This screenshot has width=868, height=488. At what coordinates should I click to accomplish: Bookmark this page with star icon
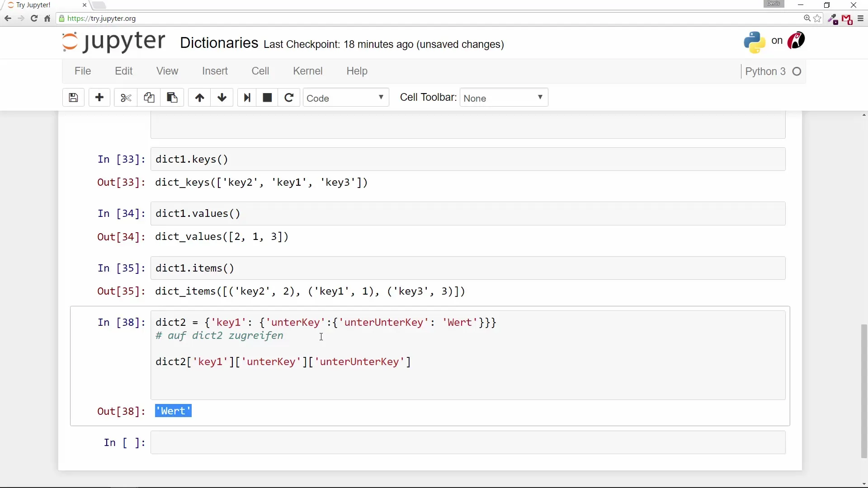click(x=817, y=19)
